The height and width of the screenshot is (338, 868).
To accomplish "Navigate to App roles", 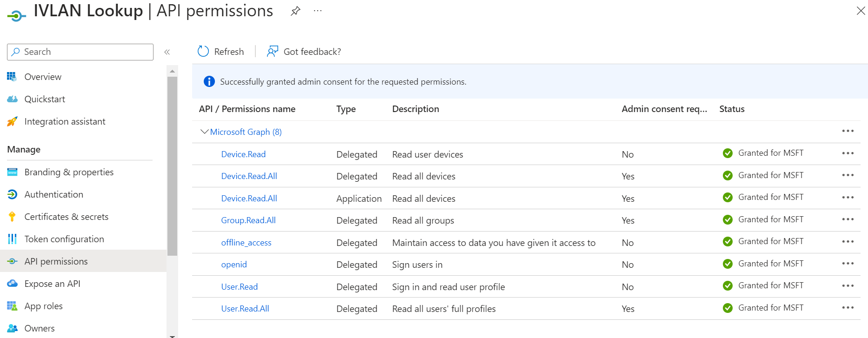I will 43,306.
